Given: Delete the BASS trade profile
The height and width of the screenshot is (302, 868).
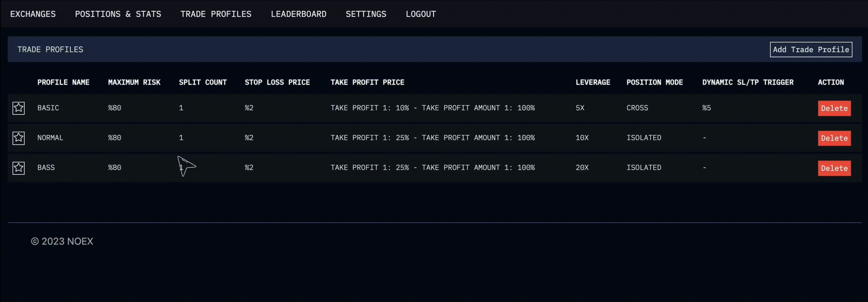Looking at the screenshot, I should 834,168.
